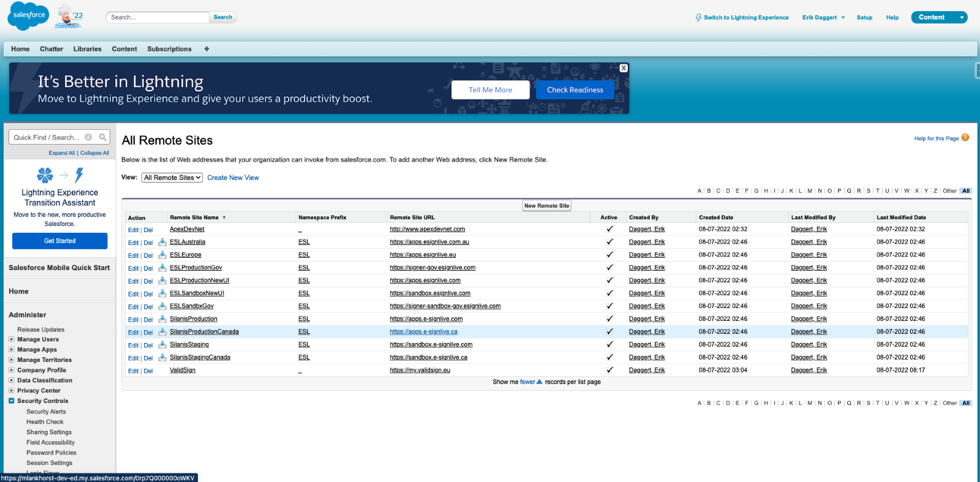Click Expand All in the sidebar

point(62,153)
